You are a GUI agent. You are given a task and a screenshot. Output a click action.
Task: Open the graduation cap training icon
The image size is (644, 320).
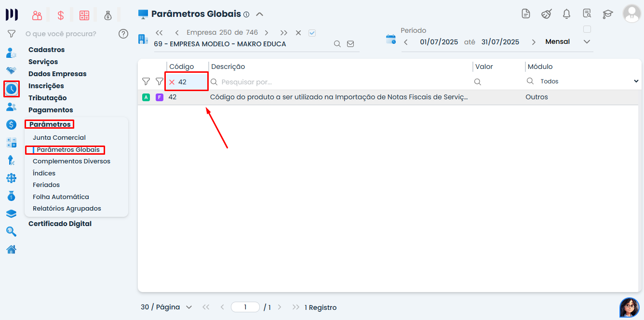click(608, 14)
